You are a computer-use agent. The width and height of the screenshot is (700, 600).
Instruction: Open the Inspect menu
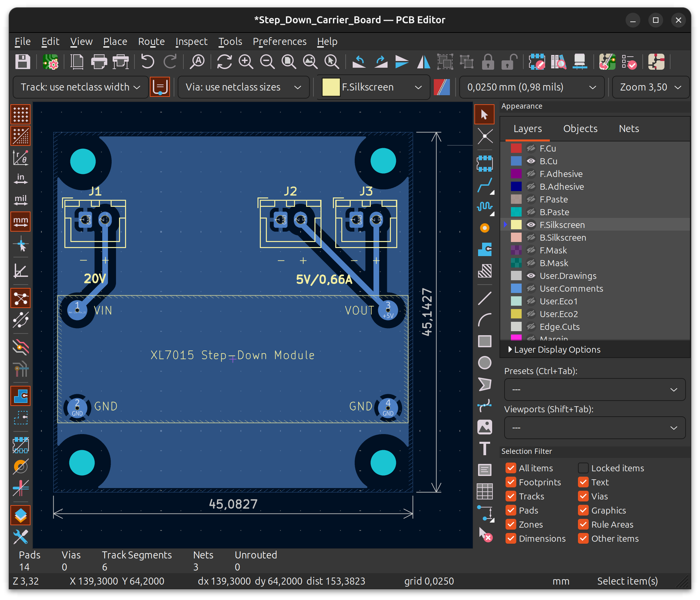tap(191, 41)
